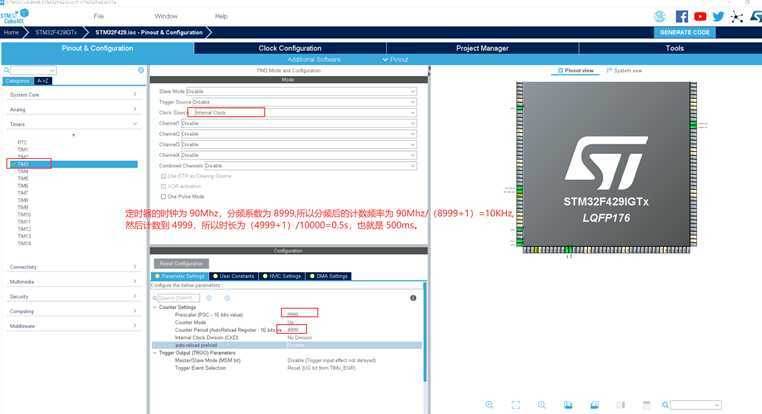This screenshot has height=414, width=762.
Task: Toggle XOR activation checkbox
Action: click(x=163, y=187)
